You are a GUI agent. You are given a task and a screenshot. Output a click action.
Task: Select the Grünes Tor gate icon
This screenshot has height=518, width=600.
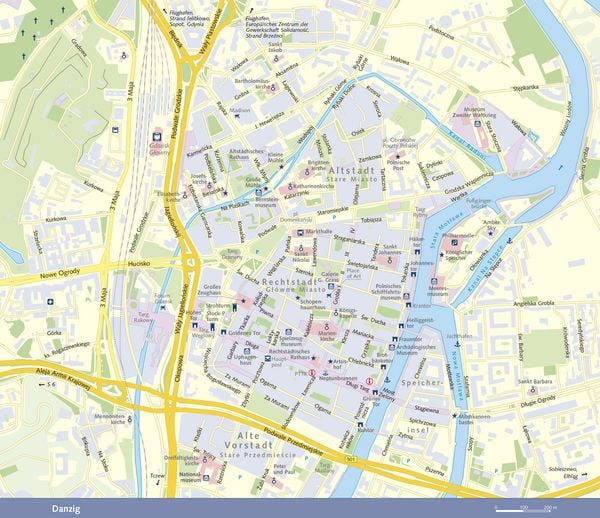tap(375, 392)
